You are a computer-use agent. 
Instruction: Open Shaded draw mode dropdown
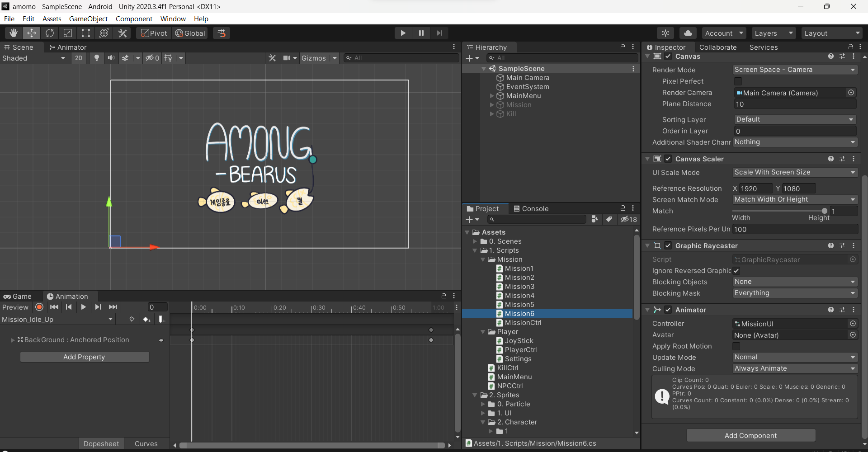(x=34, y=58)
